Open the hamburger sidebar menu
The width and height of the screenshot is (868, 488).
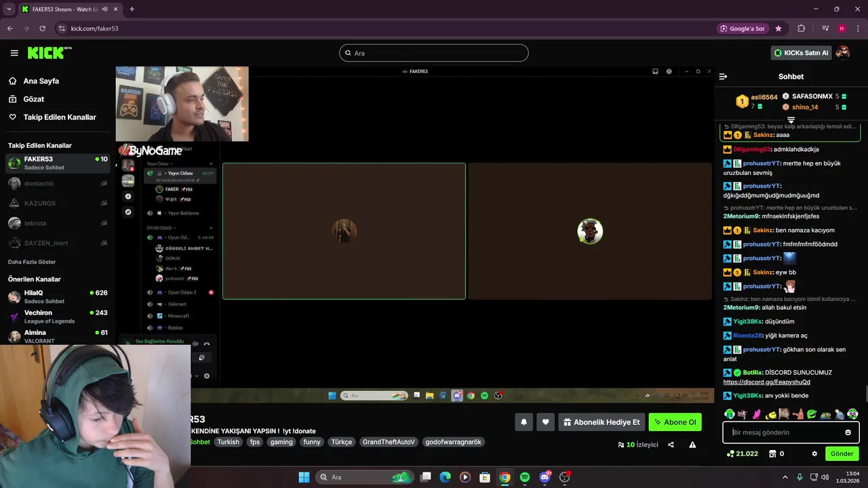[x=14, y=53]
